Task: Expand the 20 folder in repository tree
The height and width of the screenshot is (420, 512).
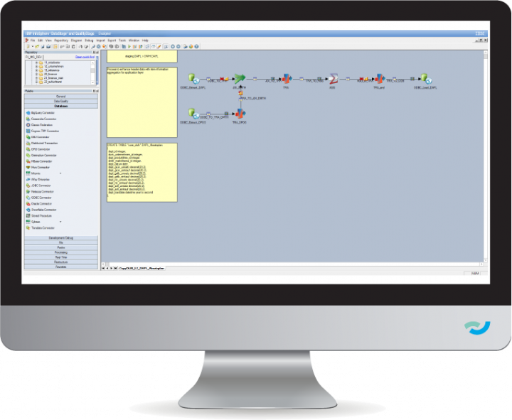Action: point(36,74)
